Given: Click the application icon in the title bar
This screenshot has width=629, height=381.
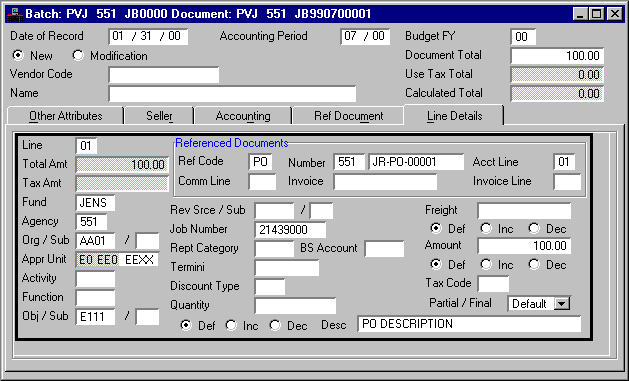Looking at the screenshot, I should coord(14,14).
